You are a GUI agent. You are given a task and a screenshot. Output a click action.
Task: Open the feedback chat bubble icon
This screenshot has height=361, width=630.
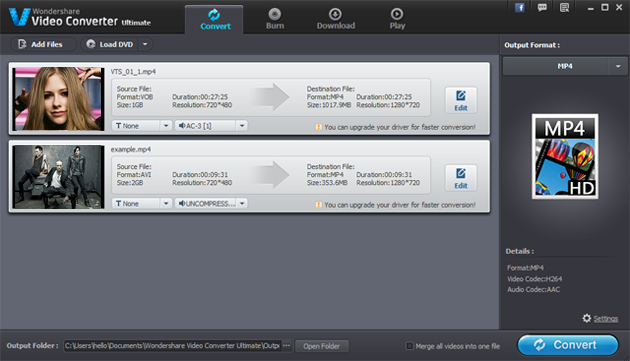coord(542,8)
